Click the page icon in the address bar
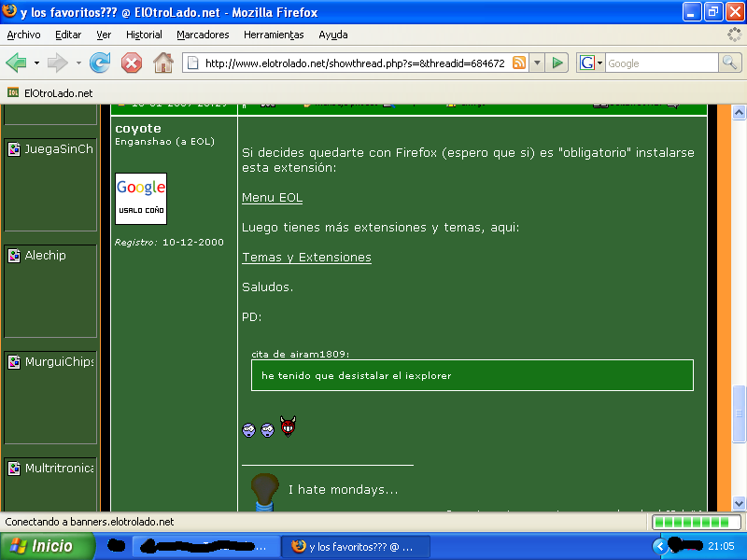Viewport: 747px width, 560px height. (192, 63)
